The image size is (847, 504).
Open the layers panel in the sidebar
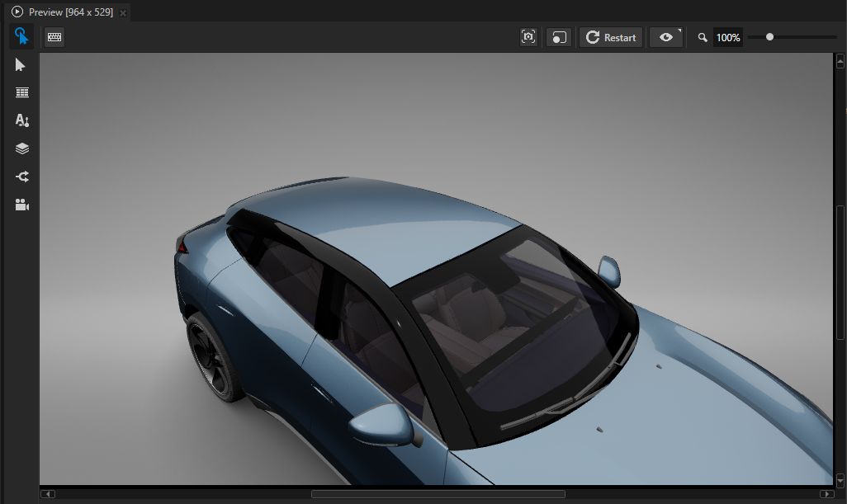pyautogui.click(x=21, y=148)
